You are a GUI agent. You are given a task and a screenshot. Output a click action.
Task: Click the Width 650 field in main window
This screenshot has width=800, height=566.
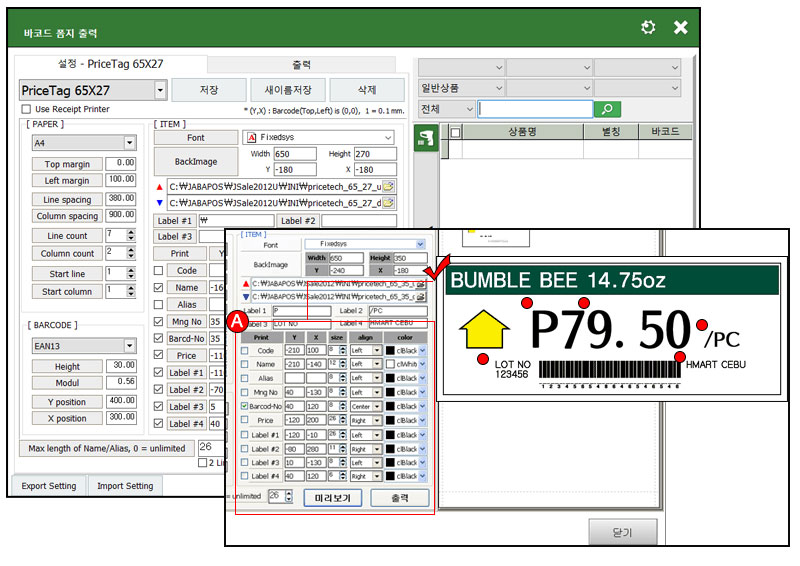295,154
